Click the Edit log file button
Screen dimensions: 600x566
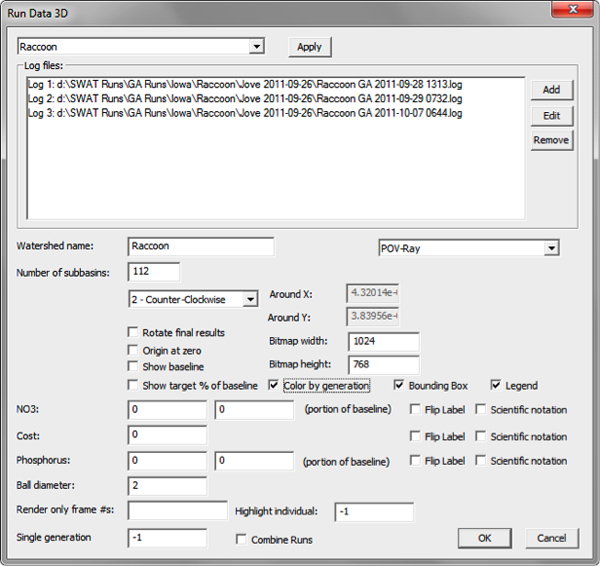tap(551, 115)
